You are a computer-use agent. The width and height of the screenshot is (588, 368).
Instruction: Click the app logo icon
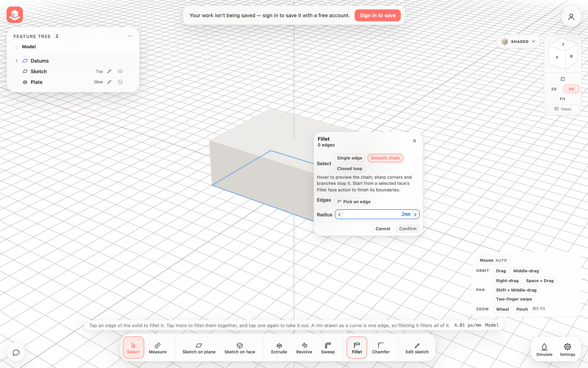pyautogui.click(x=15, y=15)
